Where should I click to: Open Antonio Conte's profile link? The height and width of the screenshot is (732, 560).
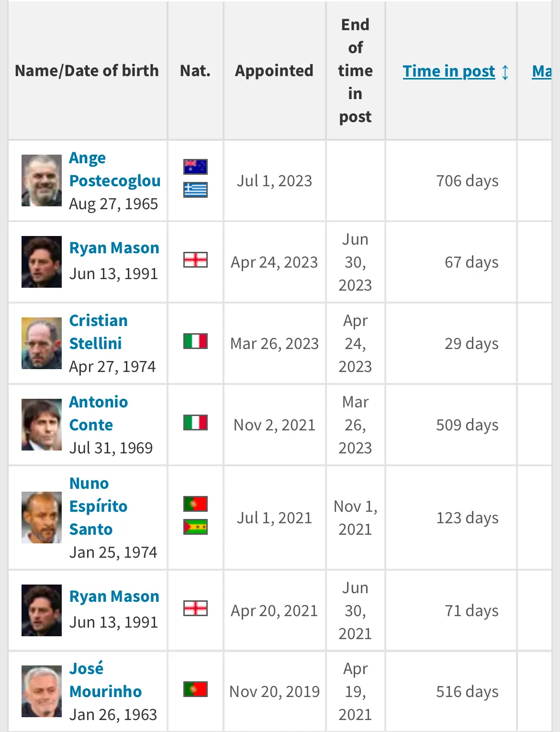(x=99, y=413)
